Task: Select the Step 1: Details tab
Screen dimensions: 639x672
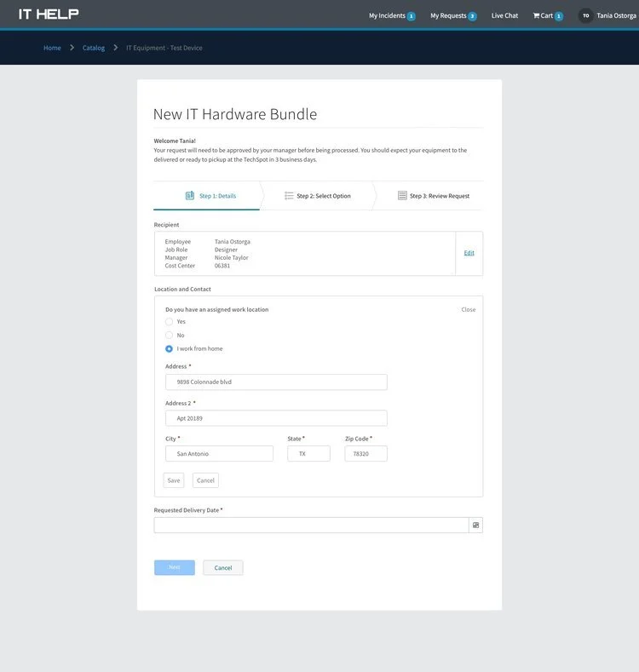Action: click(x=207, y=196)
